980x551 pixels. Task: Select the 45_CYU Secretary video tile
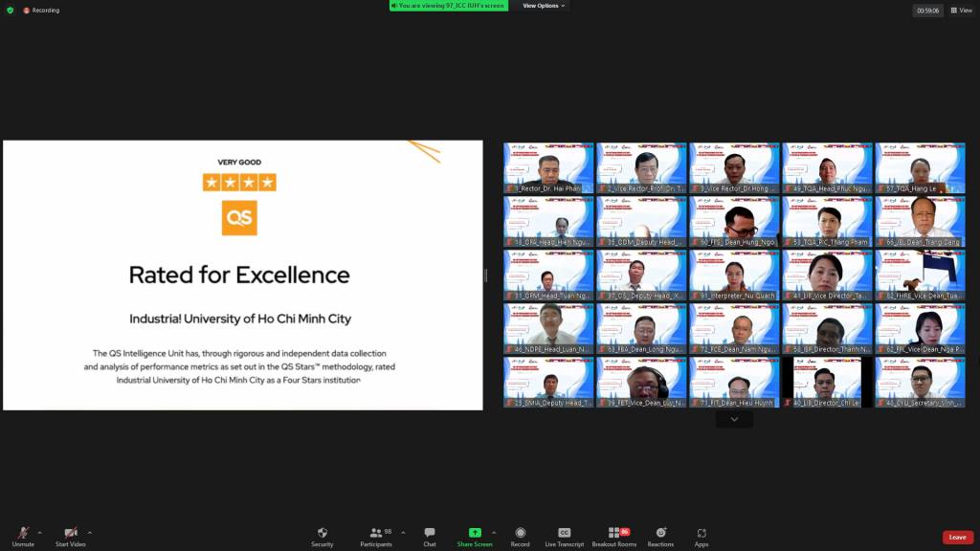point(920,383)
